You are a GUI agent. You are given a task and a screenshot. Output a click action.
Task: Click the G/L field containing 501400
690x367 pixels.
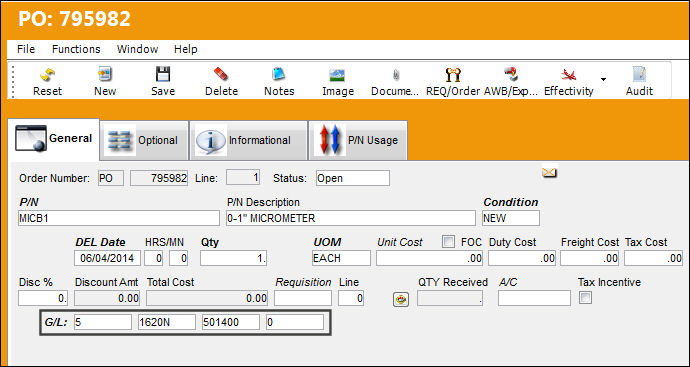point(231,322)
